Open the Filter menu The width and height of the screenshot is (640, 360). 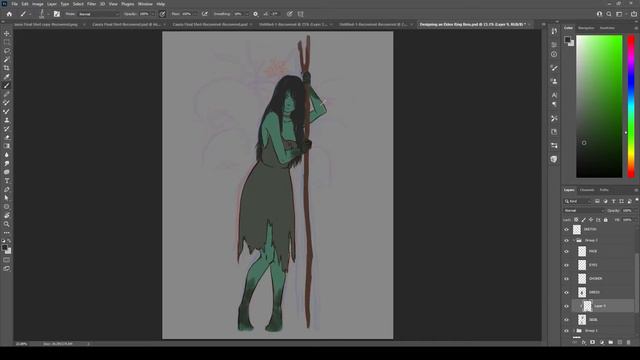click(x=91, y=4)
